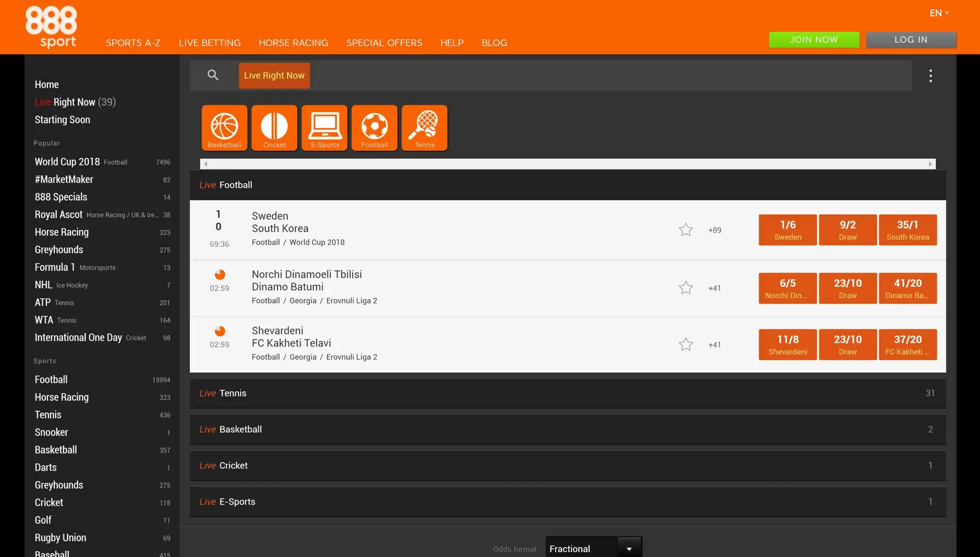Bet on FC Kakheti at 37/20
Image resolution: width=980 pixels, height=557 pixels.
[x=908, y=345]
